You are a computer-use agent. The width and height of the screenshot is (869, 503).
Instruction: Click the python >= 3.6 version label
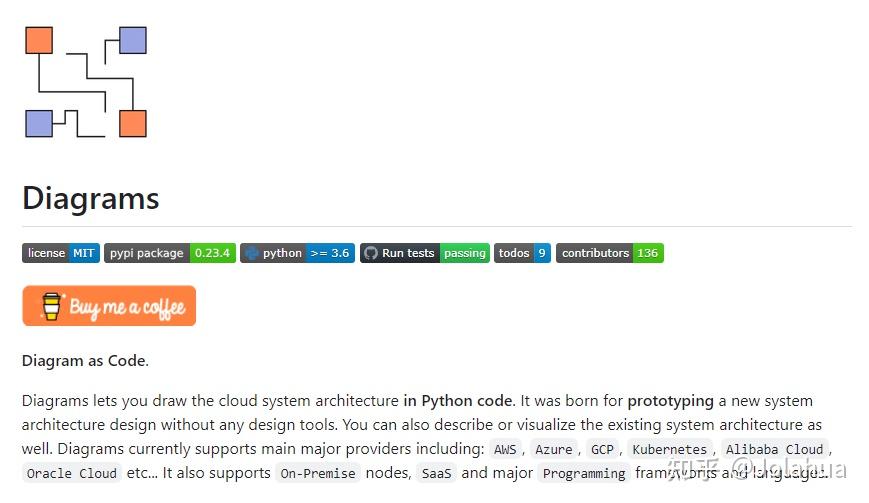329,253
